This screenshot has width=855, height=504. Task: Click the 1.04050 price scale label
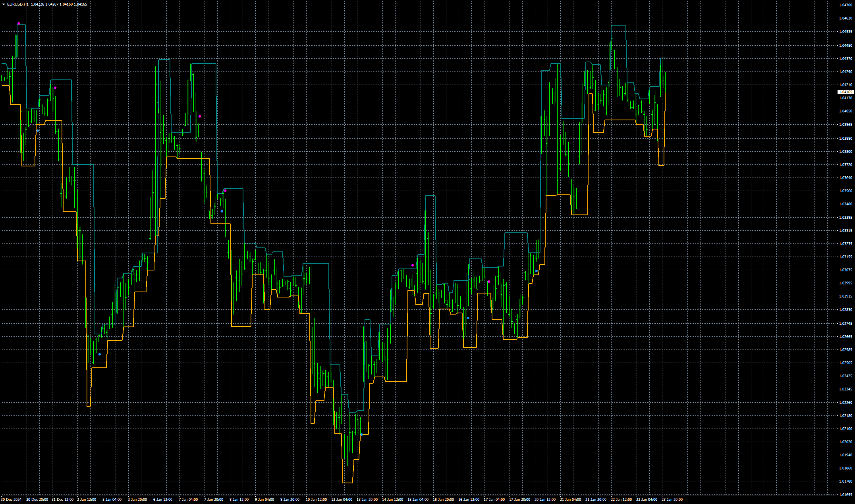(x=846, y=111)
